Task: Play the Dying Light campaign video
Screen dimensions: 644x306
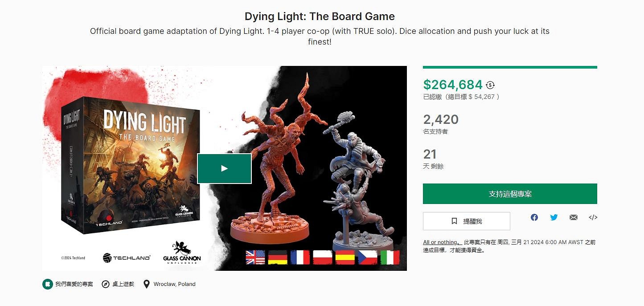Action: pyautogui.click(x=224, y=168)
